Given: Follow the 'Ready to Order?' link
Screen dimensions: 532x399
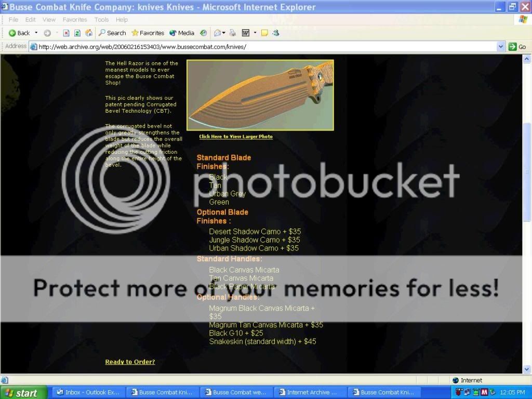Looking at the screenshot, I should (x=130, y=362).
